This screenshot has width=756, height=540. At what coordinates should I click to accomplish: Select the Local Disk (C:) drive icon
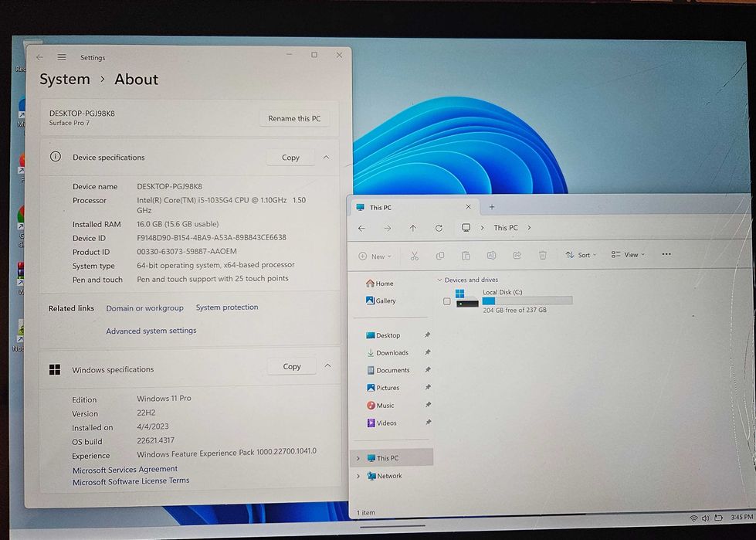[x=466, y=298]
